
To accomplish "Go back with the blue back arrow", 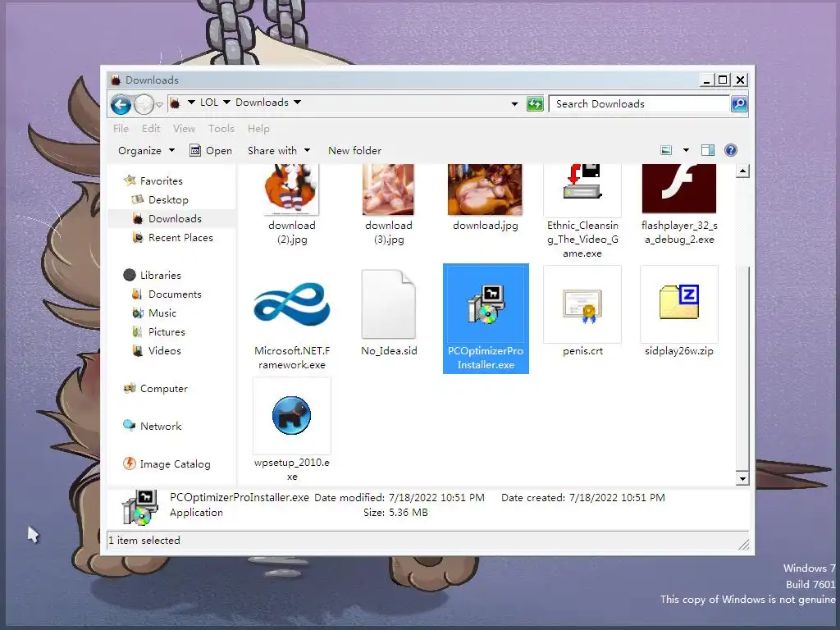I will (x=121, y=104).
